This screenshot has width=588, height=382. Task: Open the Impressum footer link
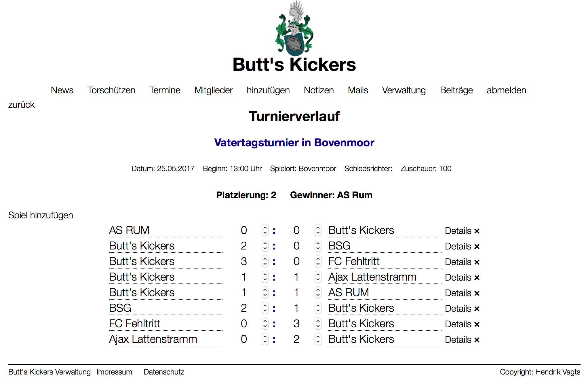tap(114, 372)
